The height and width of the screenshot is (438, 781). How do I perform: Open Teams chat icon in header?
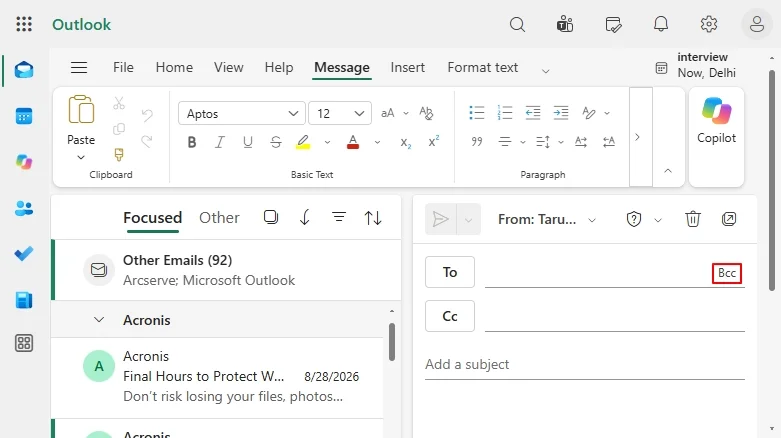565,24
